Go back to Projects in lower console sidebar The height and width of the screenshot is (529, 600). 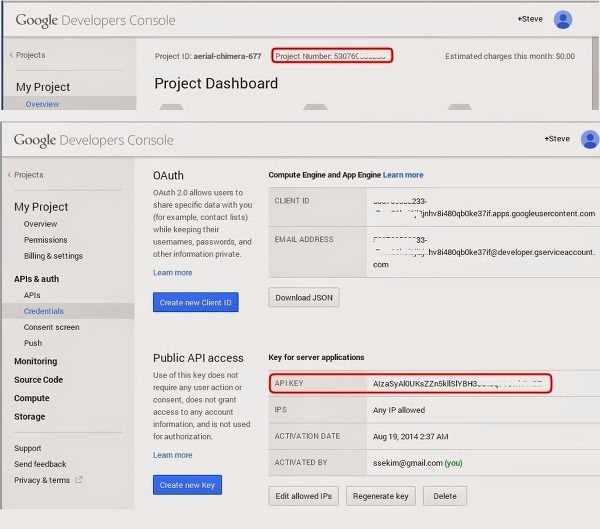[26, 175]
